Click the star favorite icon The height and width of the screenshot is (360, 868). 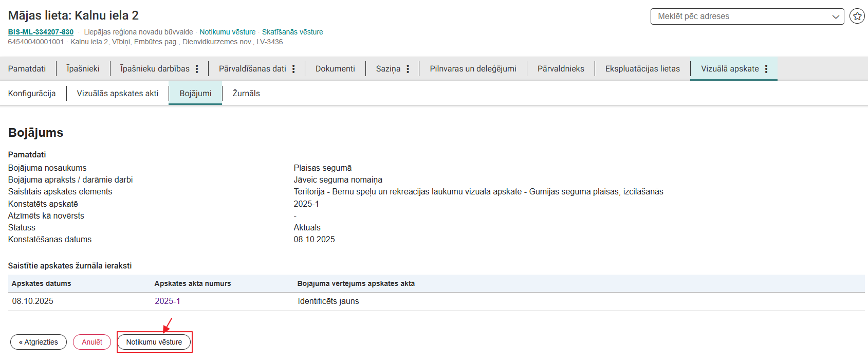(857, 16)
